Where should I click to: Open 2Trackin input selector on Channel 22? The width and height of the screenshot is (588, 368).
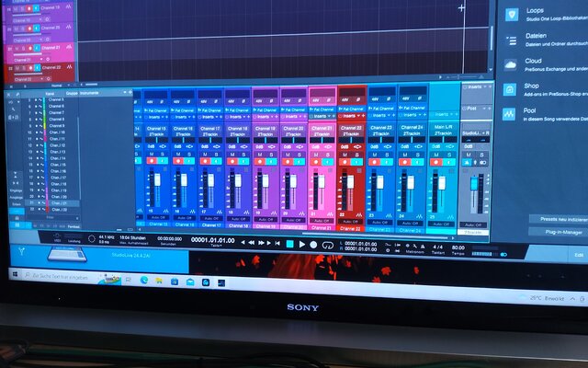click(351, 133)
